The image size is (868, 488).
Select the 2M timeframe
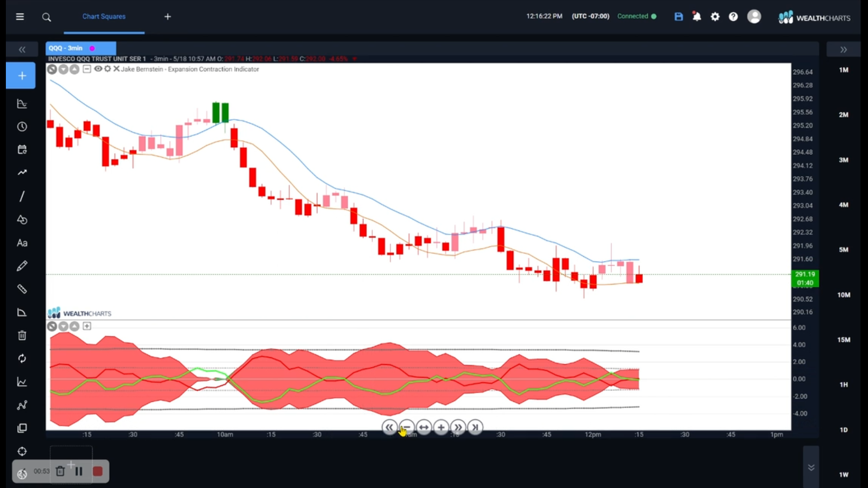844,115
